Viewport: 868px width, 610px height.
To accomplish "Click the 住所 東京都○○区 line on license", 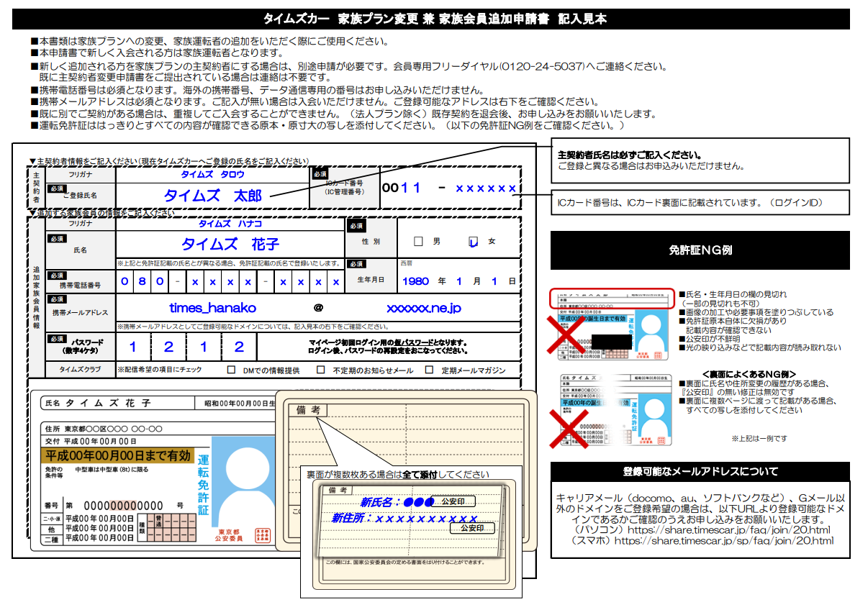I will 103,429.
